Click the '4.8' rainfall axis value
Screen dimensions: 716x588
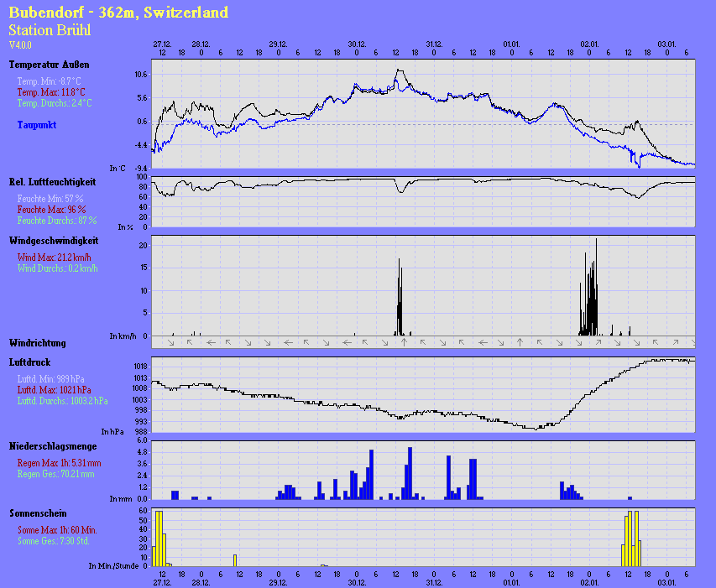tap(143, 452)
